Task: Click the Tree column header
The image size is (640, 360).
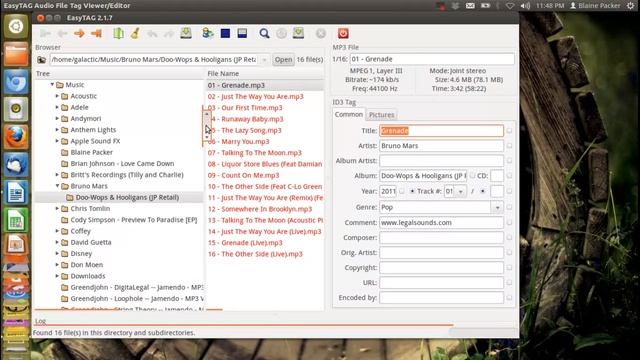Action: (x=119, y=73)
